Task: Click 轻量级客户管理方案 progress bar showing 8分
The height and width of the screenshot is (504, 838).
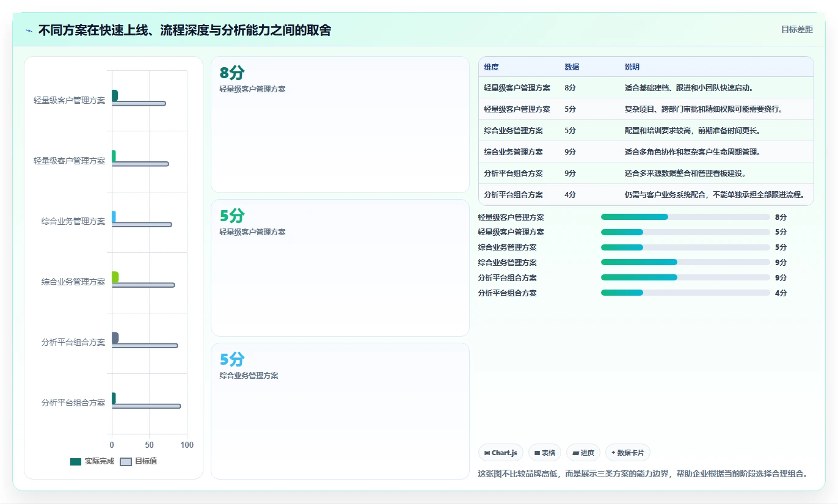Action: click(x=685, y=217)
